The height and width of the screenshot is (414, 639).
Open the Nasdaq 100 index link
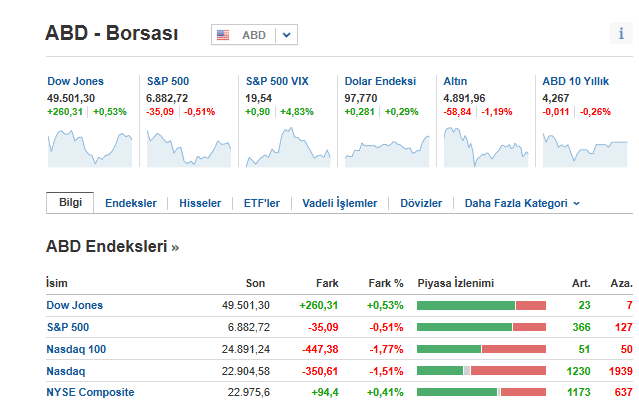point(76,349)
